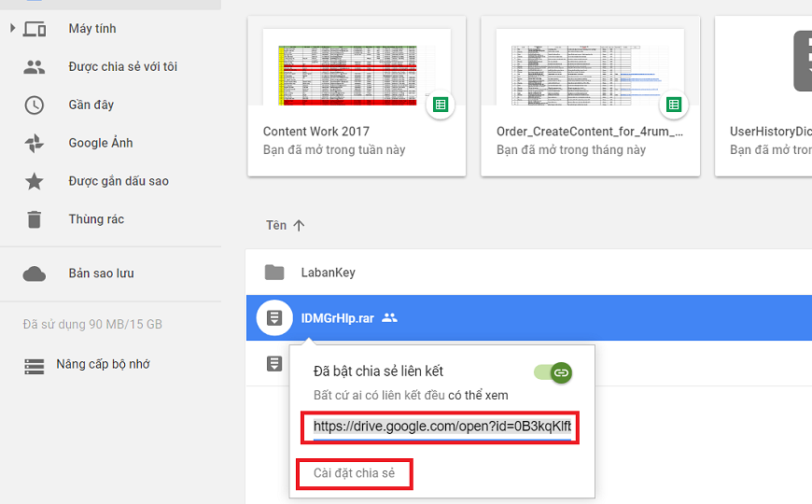Open Máy tính in sidebar
The height and width of the screenshot is (504, 812).
click(92, 29)
